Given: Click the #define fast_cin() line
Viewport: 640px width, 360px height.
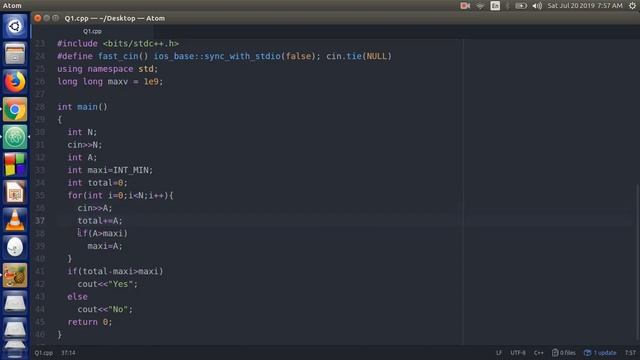Looking at the screenshot, I should click(224, 56).
